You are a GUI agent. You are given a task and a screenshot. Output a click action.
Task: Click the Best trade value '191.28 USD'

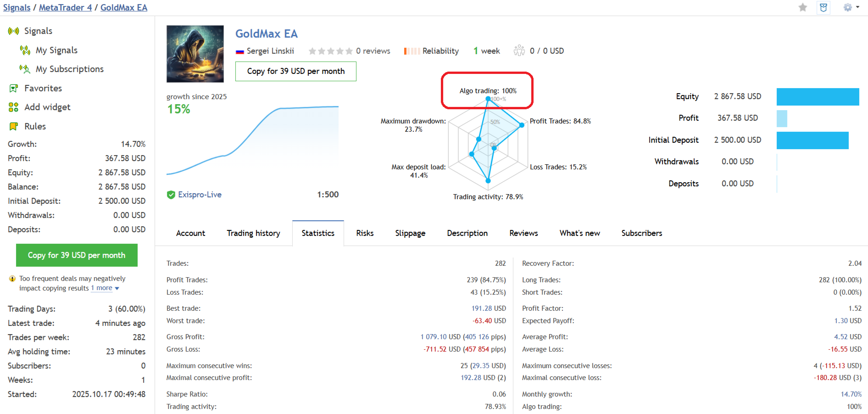[x=489, y=308]
